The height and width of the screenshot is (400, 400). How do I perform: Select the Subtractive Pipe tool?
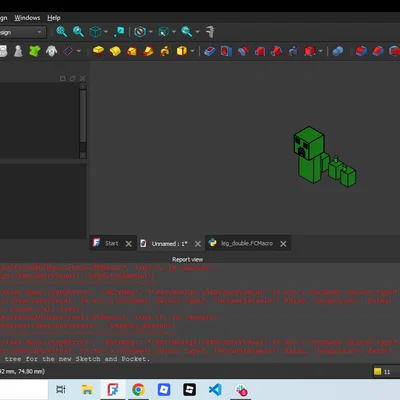(x=277, y=51)
